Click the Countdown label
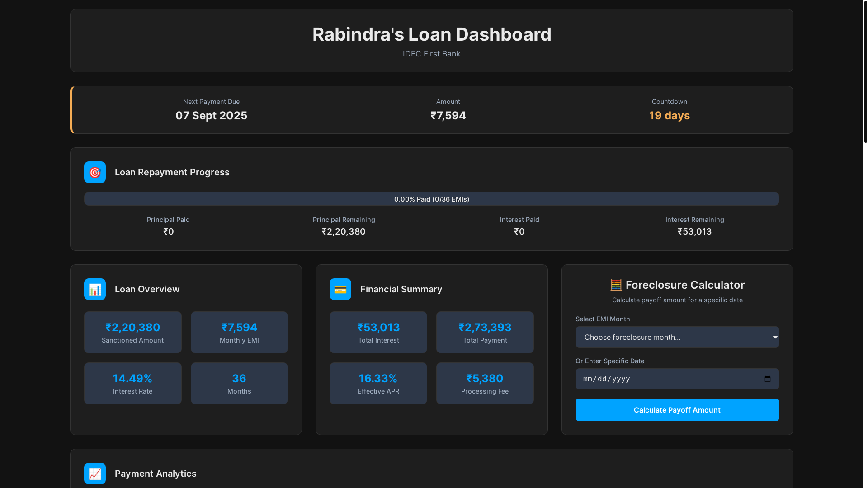The width and height of the screenshot is (868, 488). coord(670,102)
